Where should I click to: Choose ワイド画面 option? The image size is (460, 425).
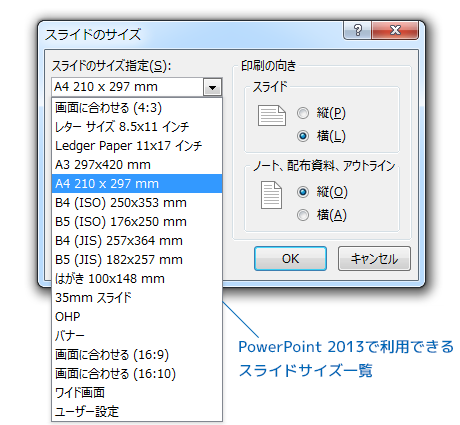tap(137, 393)
